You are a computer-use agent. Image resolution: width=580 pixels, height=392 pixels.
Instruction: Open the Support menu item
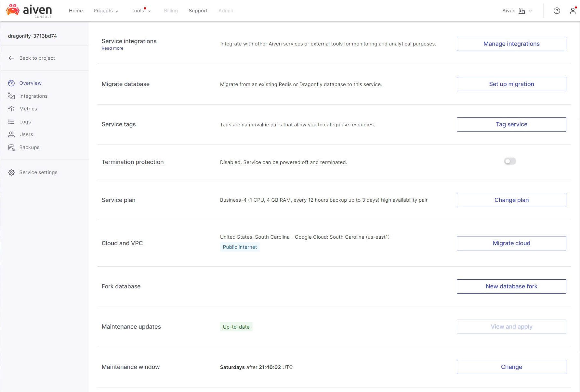tap(198, 11)
